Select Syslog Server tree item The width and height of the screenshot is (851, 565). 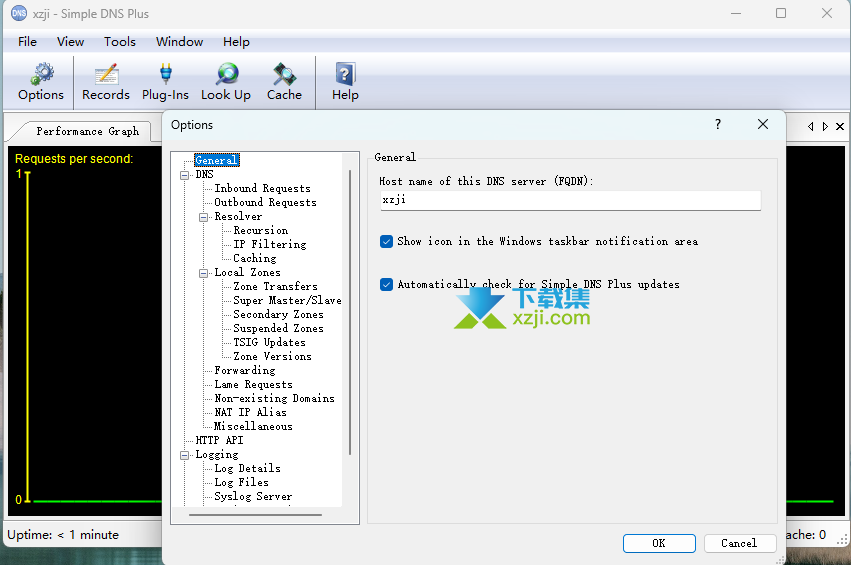click(253, 497)
